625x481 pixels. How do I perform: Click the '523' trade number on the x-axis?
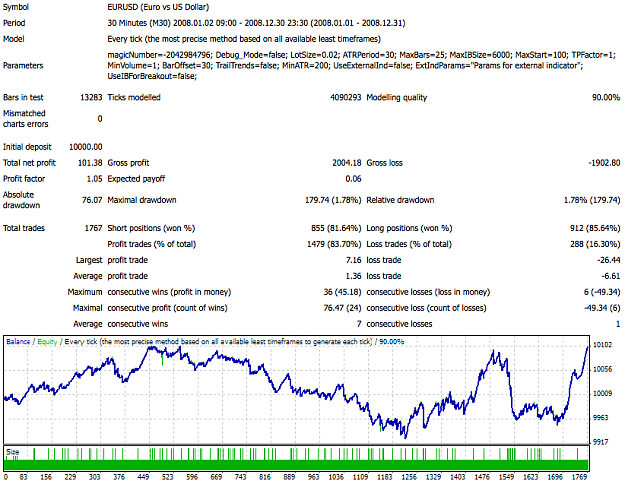tap(167, 477)
